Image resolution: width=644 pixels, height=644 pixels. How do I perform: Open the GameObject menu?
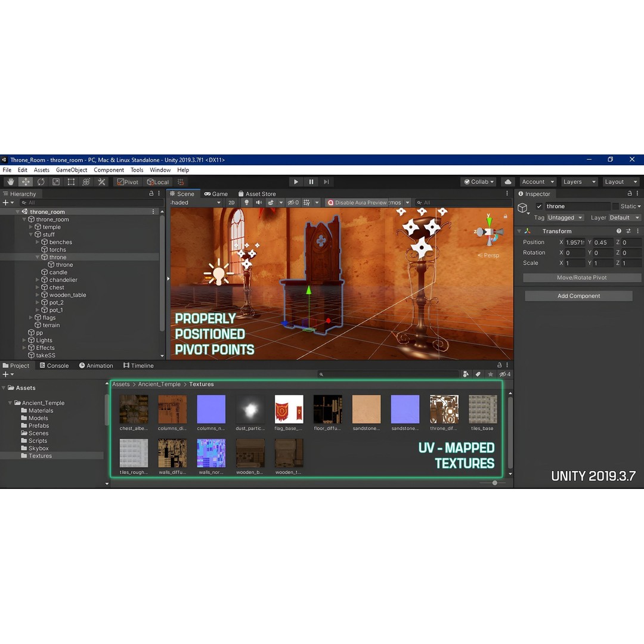click(x=72, y=170)
